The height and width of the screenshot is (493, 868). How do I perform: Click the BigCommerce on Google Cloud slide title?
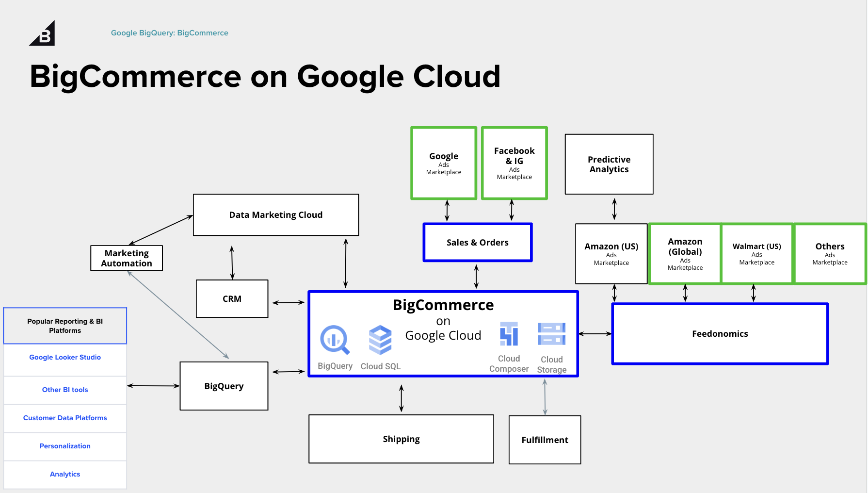click(x=265, y=77)
